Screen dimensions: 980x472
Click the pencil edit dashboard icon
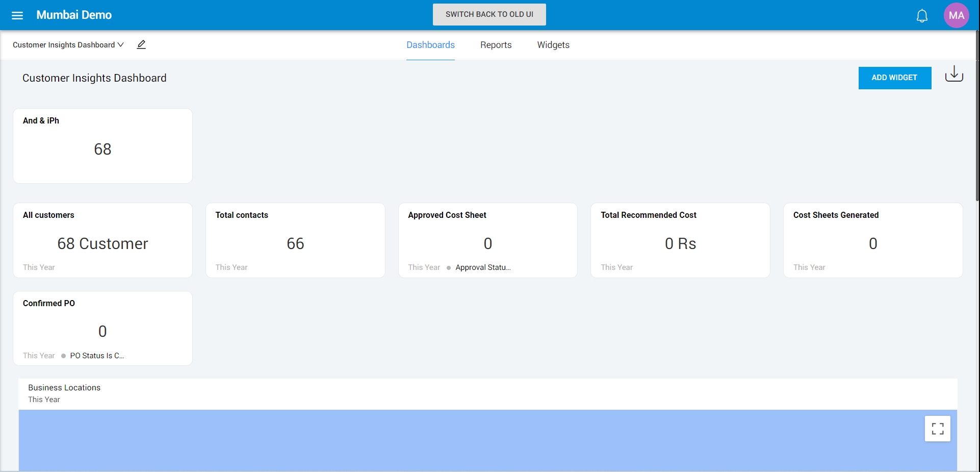tap(141, 45)
